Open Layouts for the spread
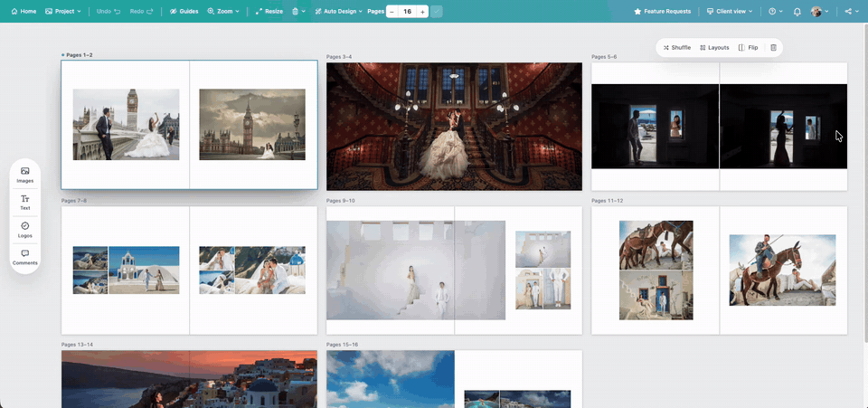 (714, 48)
